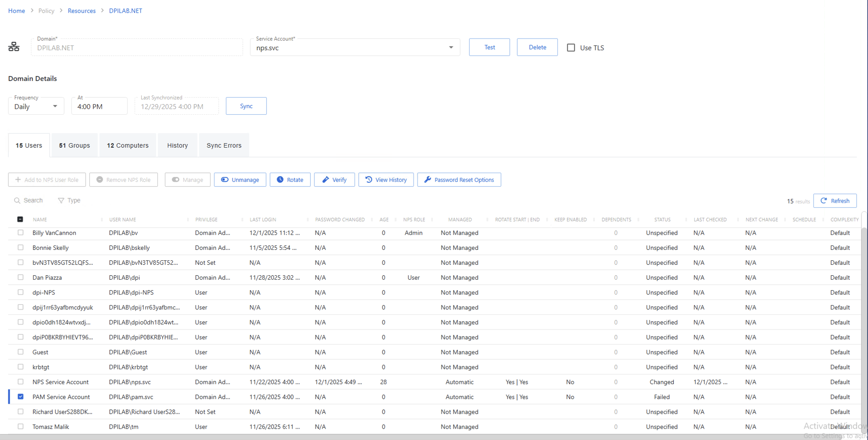Click the Verify pen icon
The height and width of the screenshot is (440, 868).
[325, 180]
